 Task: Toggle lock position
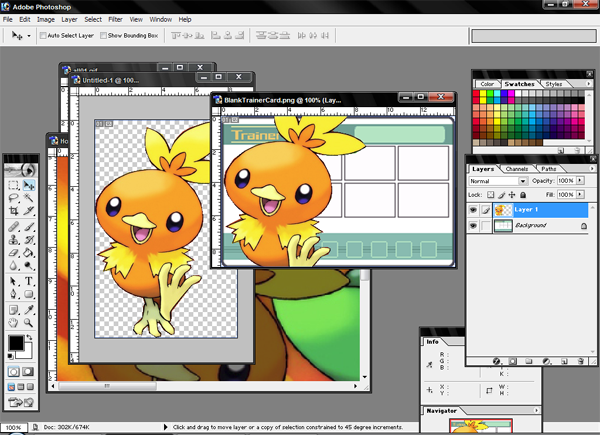coord(512,194)
